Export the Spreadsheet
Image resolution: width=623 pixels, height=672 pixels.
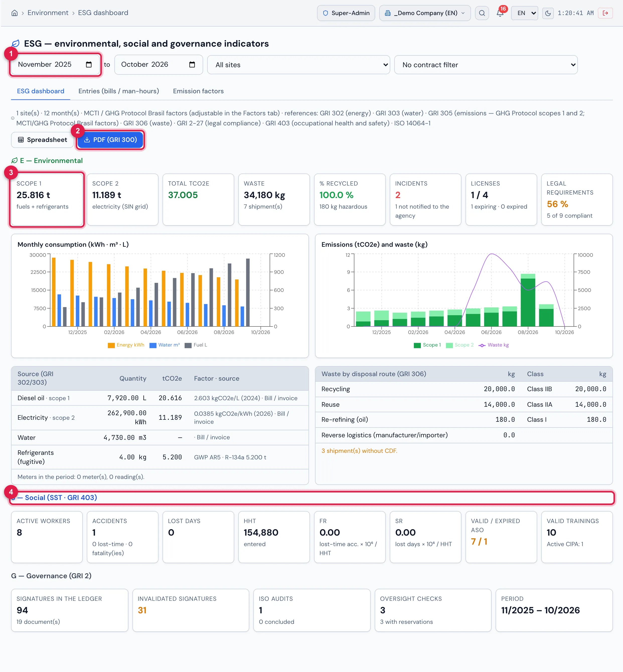click(42, 140)
